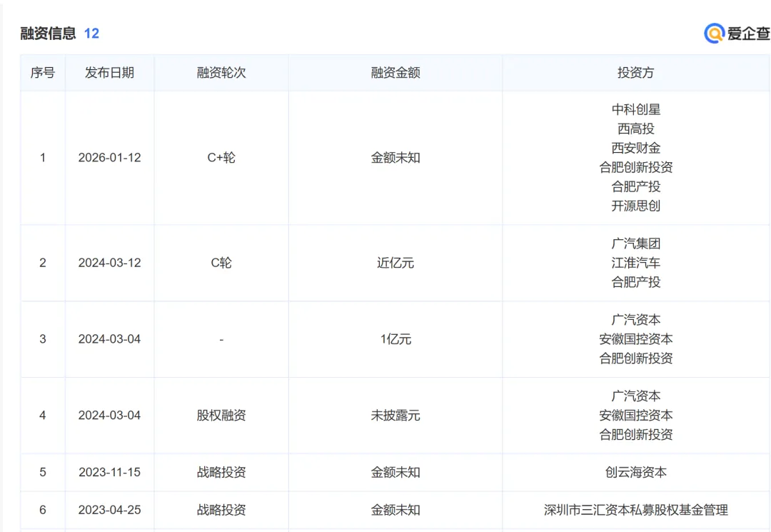
Task: Select 金额未知 in the 2023-04-25 row
Action: coord(395,511)
